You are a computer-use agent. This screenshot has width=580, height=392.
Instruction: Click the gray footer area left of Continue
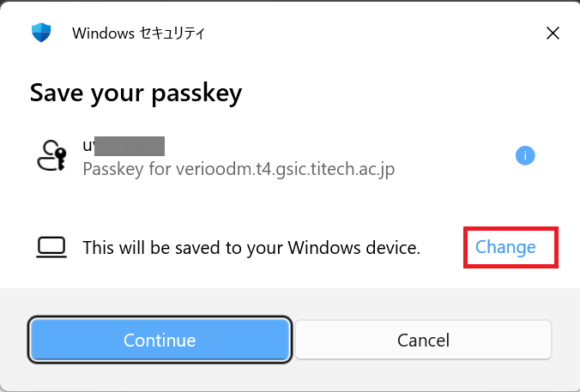(x=15, y=341)
